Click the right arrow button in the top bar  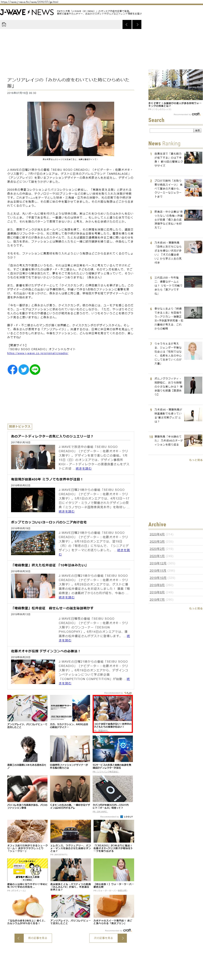[137, 25]
